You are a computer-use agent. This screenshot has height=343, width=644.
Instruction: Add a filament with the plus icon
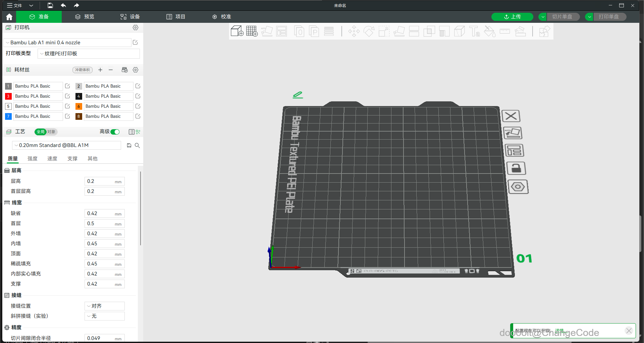point(100,70)
